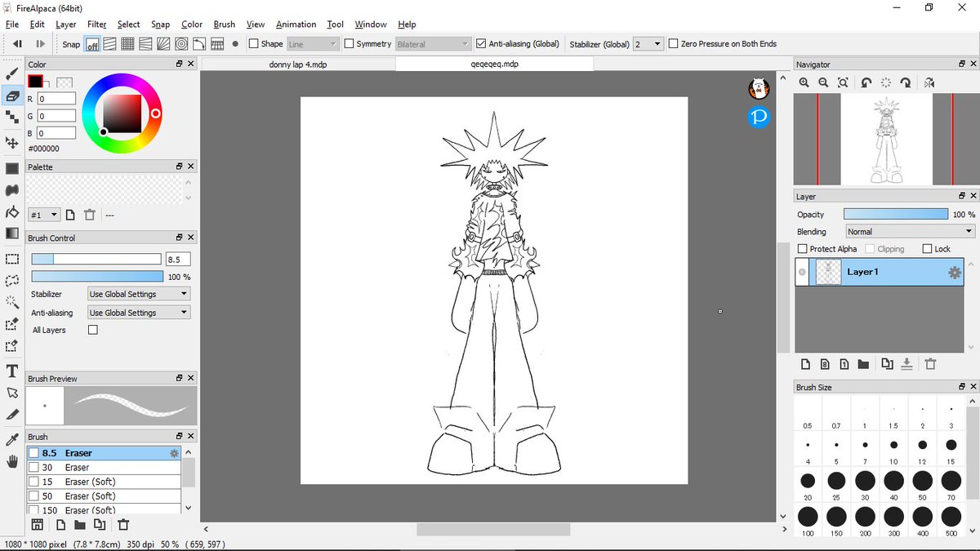
Task: Open the Symmetry Bilateral dropdown
Action: click(433, 44)
